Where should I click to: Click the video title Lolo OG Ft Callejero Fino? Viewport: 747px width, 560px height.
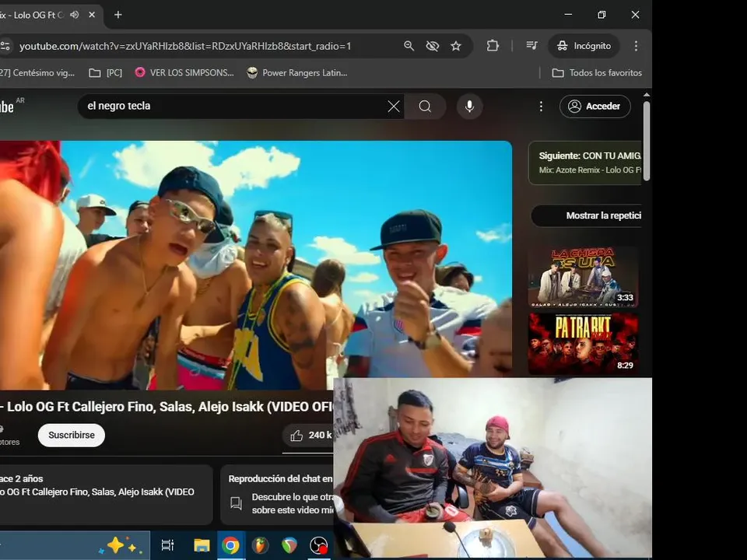167,407
